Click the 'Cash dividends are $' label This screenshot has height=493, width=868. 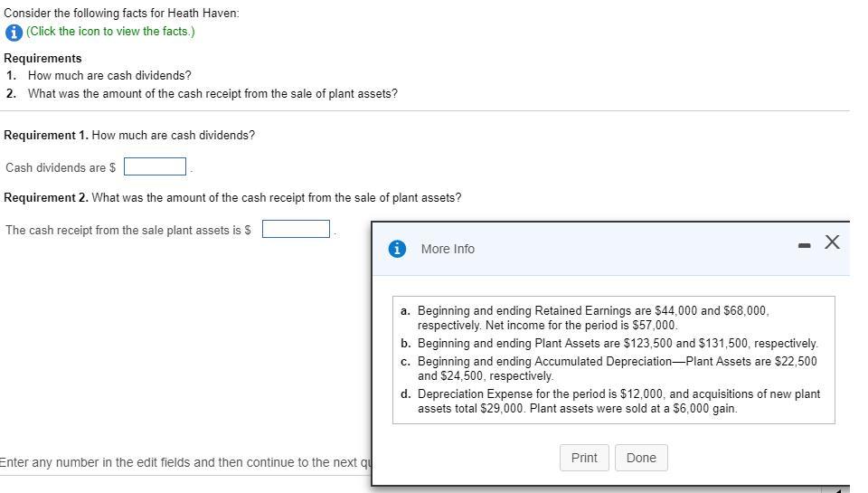click(61, 167)
